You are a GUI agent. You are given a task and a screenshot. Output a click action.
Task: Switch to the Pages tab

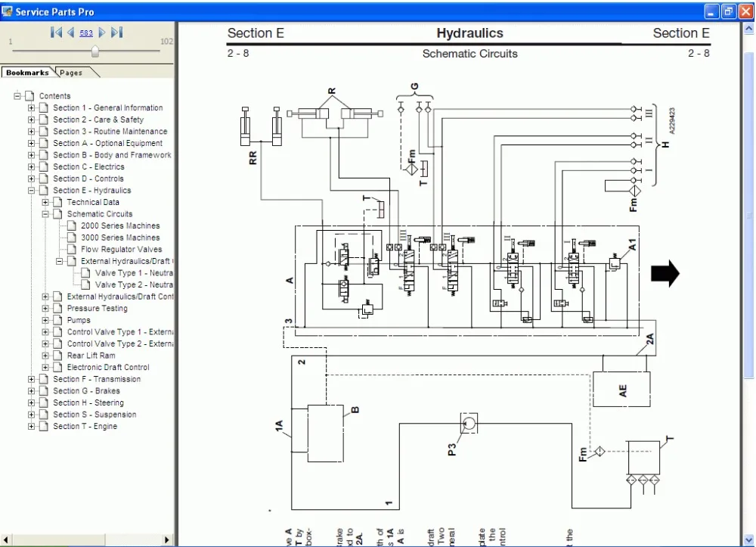(71, 73)
